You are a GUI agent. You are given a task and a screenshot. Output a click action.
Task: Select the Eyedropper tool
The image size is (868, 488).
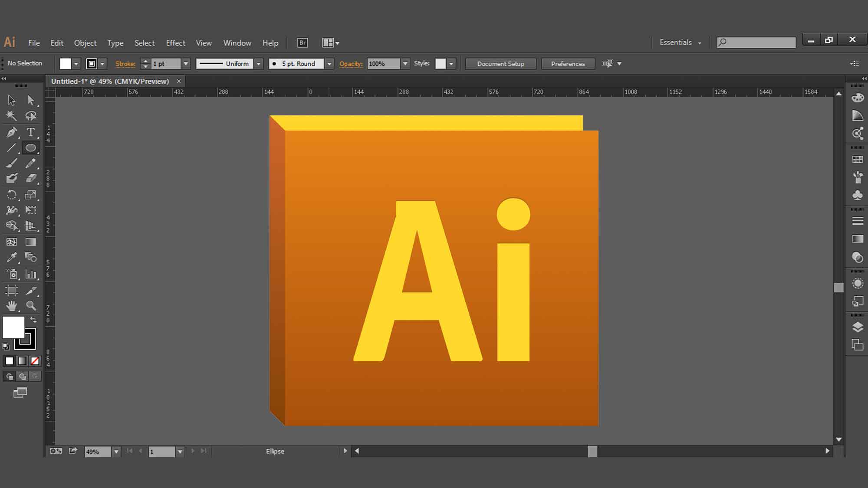point(12,258)
